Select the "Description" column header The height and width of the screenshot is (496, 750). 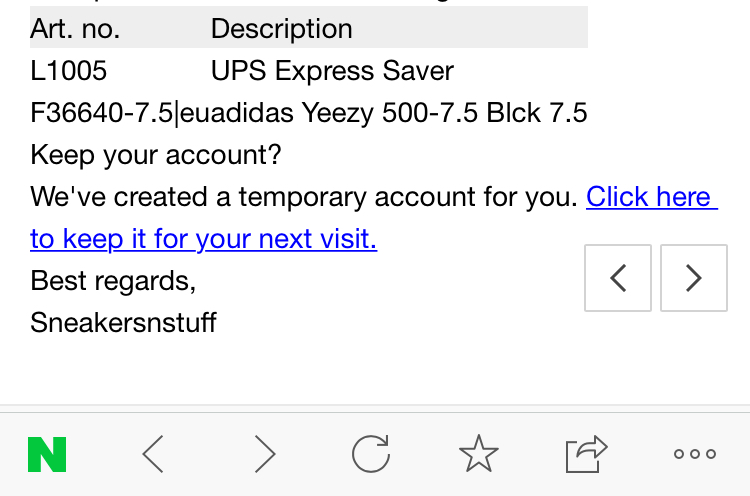(x=281, y=29)
